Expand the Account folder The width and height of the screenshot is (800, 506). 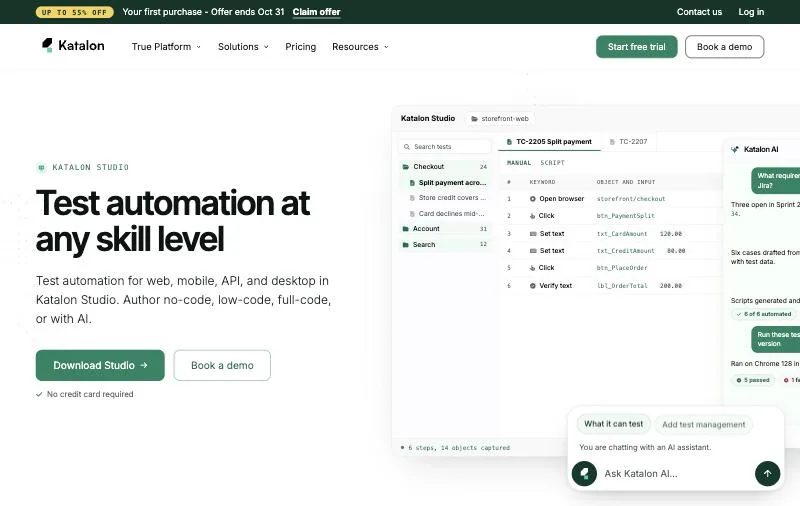coord(444,229)
